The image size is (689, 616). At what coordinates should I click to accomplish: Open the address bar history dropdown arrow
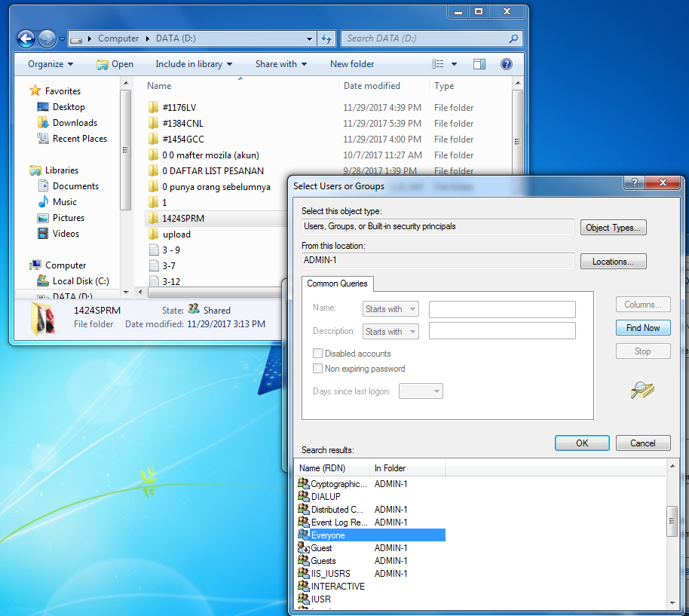[309, 38]
